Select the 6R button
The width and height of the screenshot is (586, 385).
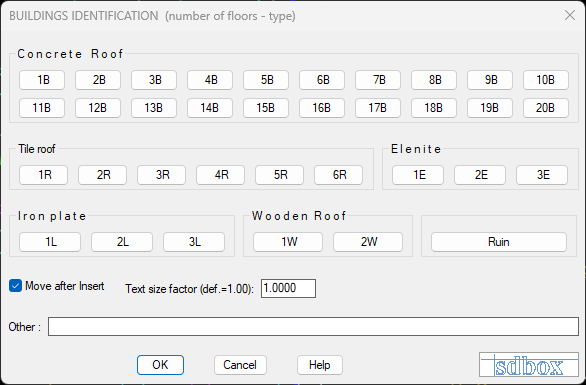(339, 175)
